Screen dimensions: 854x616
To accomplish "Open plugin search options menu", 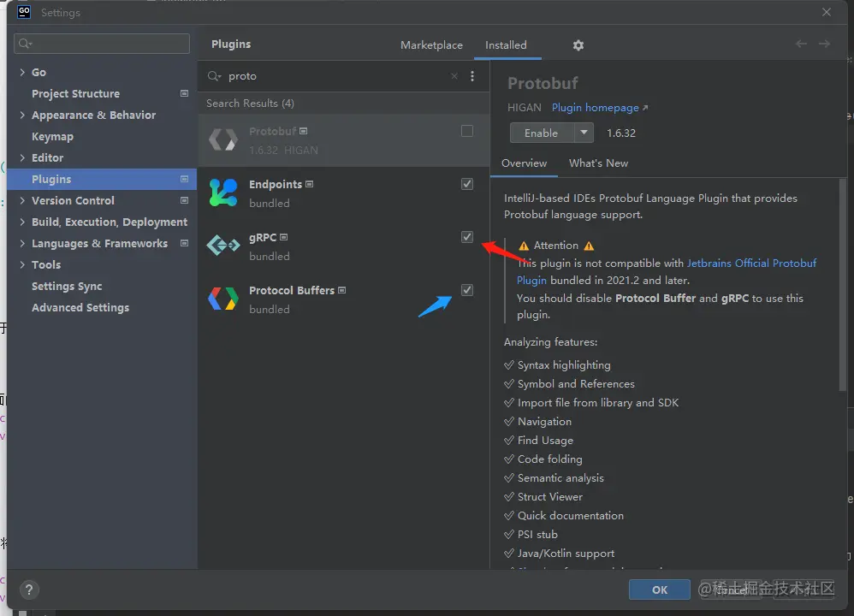I will [472, 76].
